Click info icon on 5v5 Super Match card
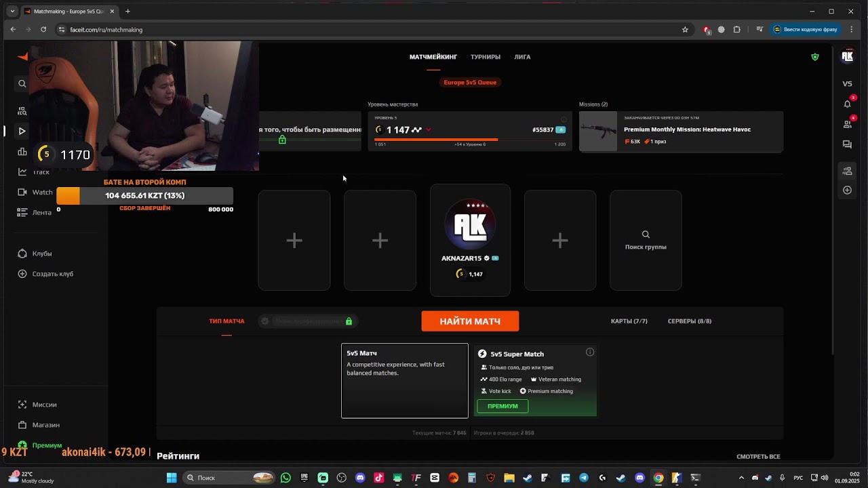Screen dimensions: 868x488 (x=590, y=352)
